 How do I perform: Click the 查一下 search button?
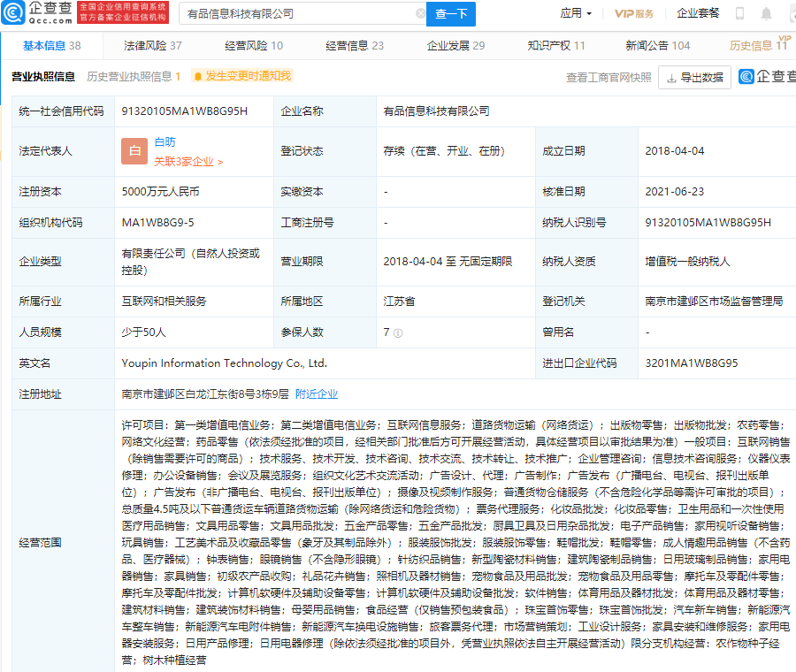452,13
